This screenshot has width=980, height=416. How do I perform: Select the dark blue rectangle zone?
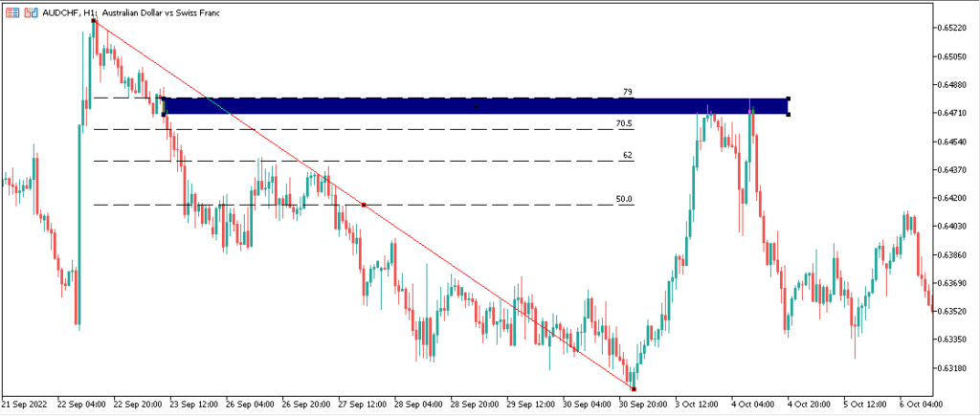(x=476, y=106)
